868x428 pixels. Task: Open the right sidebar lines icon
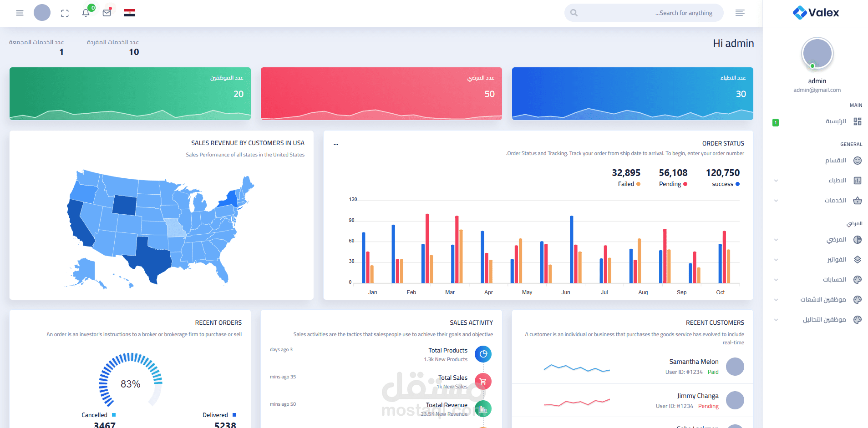740,13
